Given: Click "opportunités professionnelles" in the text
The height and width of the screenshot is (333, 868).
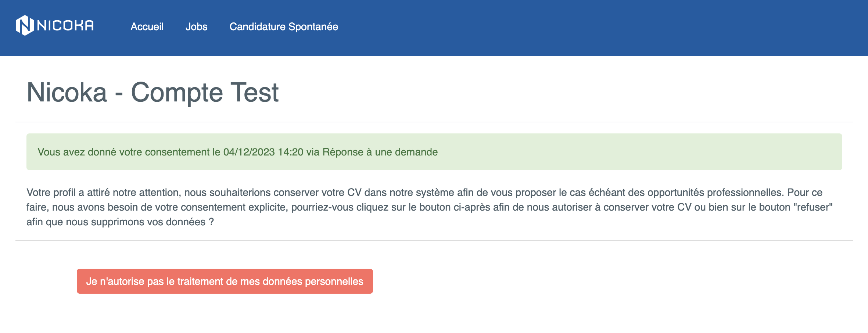Looking at the screenshot, I should pyautogui.click(x=714, y=193).
